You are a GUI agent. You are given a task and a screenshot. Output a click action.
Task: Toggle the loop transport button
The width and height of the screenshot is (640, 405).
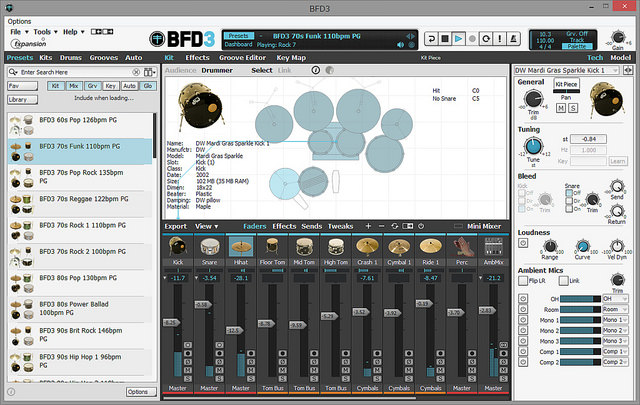tap(486, 39)
